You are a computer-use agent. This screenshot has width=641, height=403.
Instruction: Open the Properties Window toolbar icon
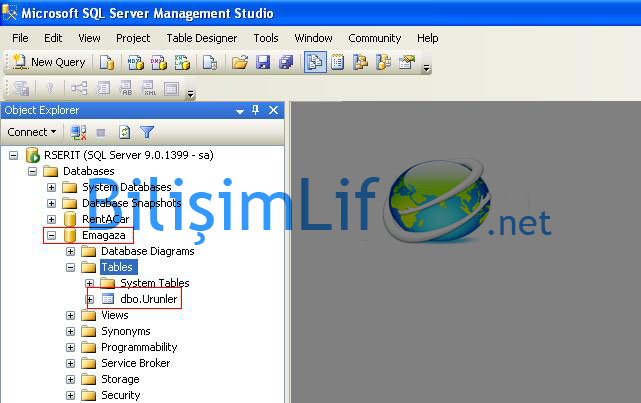407,63
